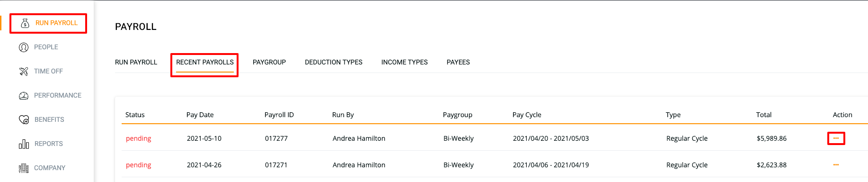Open action menu for payroll 017271

(836, 165)
